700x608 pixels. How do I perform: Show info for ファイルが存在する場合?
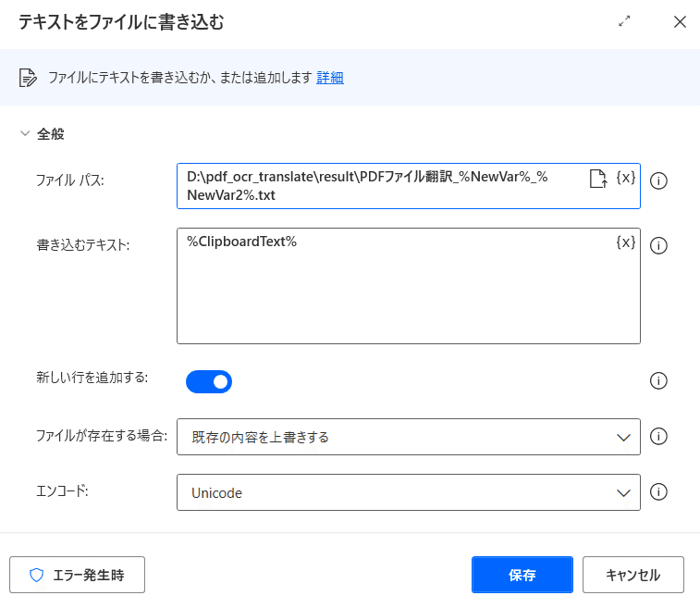click(x=658, y=436)
